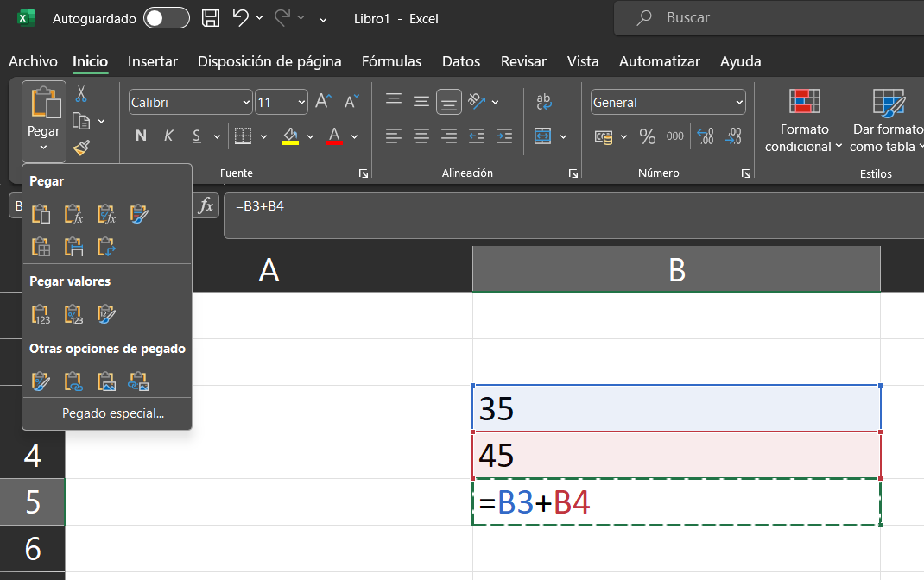Increase decimal places
This screenshot has height=580, width=924.
(706, 136)
